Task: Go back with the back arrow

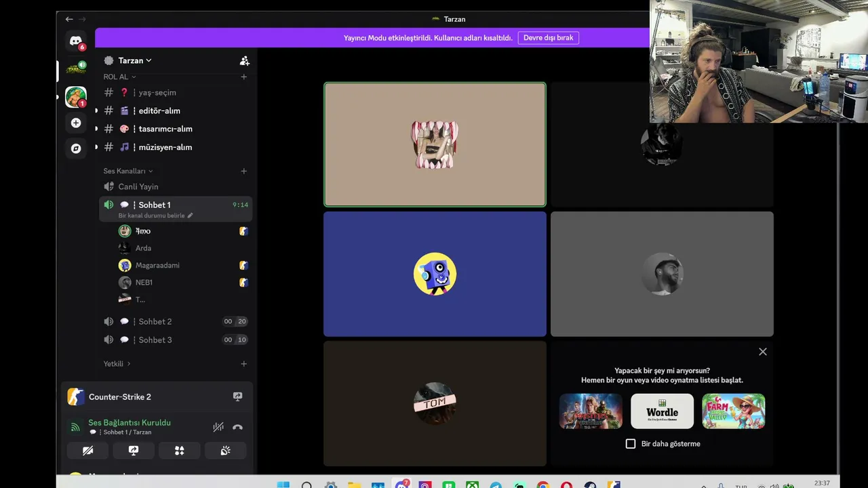Action: pyautogui.click(x=68, y=19)
